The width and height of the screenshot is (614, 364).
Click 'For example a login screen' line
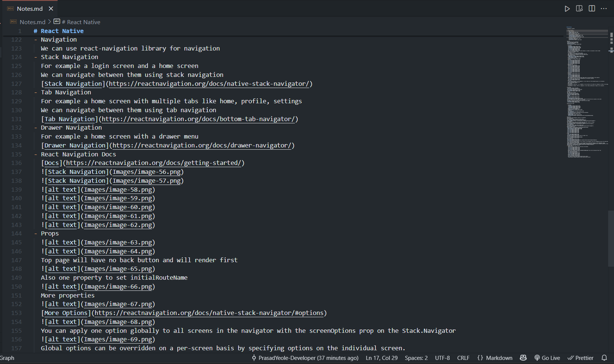tap(120, 66)
